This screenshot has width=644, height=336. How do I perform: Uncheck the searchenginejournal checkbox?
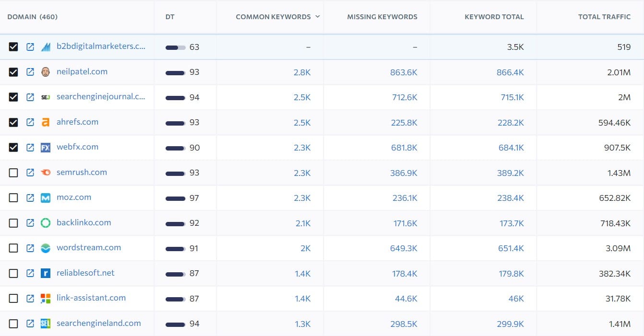point(13,97)
